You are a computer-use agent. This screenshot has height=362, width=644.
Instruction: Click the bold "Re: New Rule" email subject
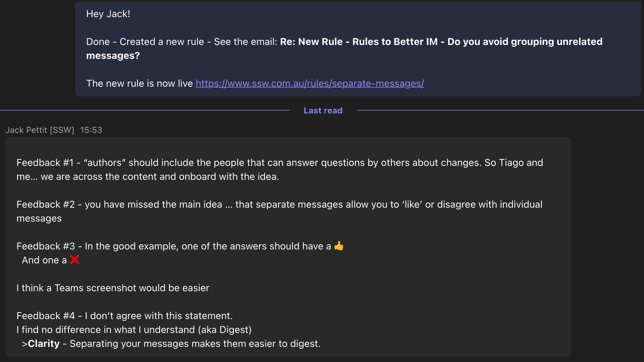coord(311,42)
